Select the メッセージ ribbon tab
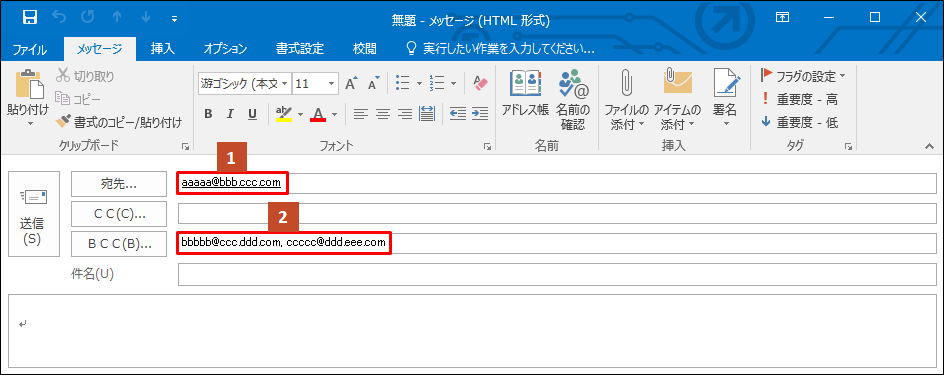The height and width of the screenshot is (375, 944). [x=99, y=49]
